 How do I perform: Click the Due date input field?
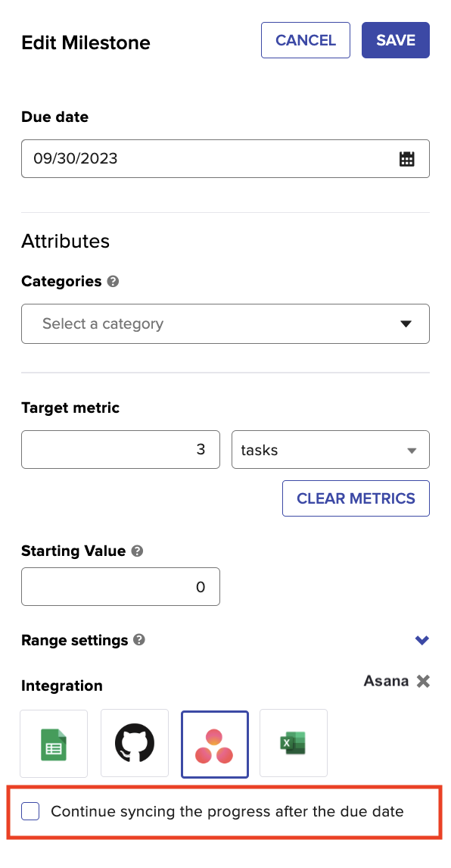coord(225,159)
